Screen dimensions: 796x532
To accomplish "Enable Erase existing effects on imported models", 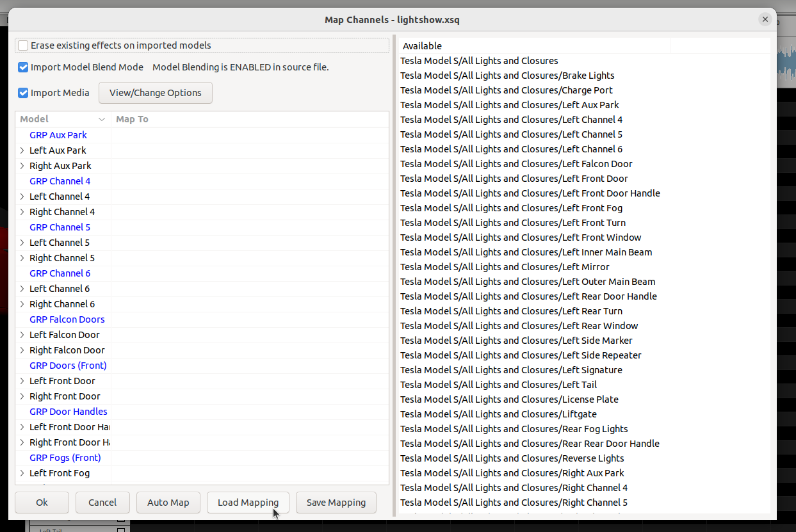I will [24, 45].
